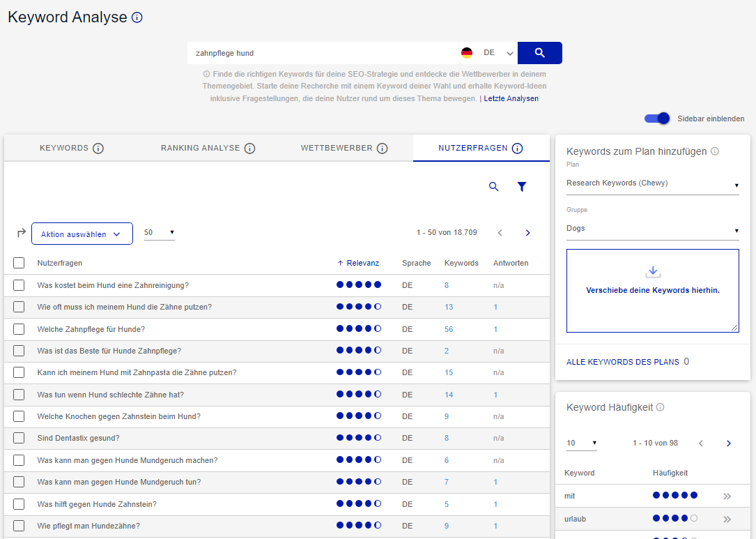Viewport: 756px width, 539px height.
Task: Go to previous page of Nutzerfragen results
Action: tap(500, 233)
